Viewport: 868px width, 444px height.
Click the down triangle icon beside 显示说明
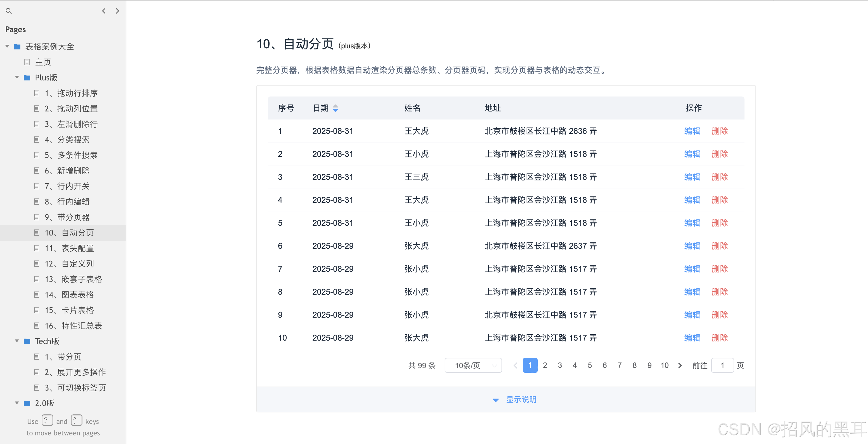[x=496, y=400]
